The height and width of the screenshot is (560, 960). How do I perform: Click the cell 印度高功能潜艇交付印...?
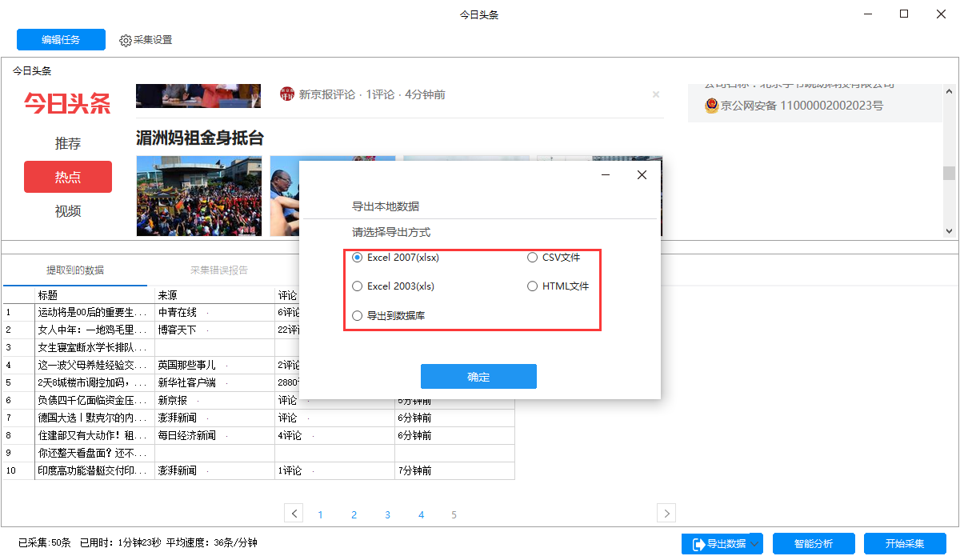coord(95,470)
